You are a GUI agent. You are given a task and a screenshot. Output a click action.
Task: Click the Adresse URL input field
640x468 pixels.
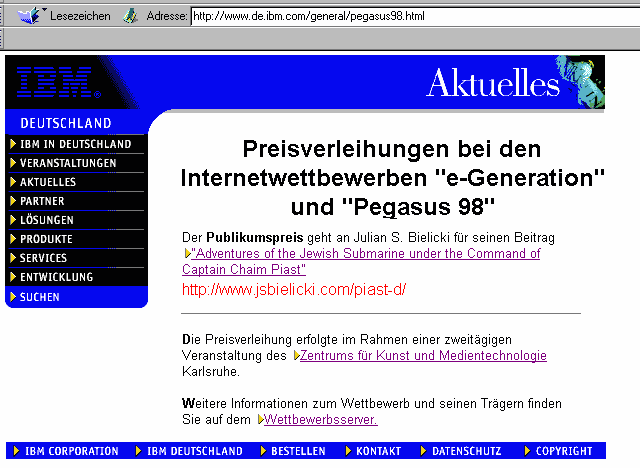[416, 16]
